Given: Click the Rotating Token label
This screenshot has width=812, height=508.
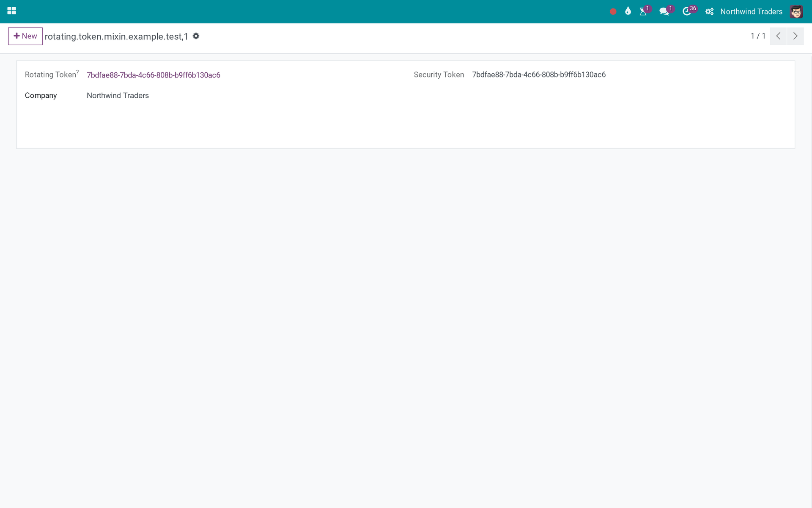Looking at the screenshot, I should point(50,75).
